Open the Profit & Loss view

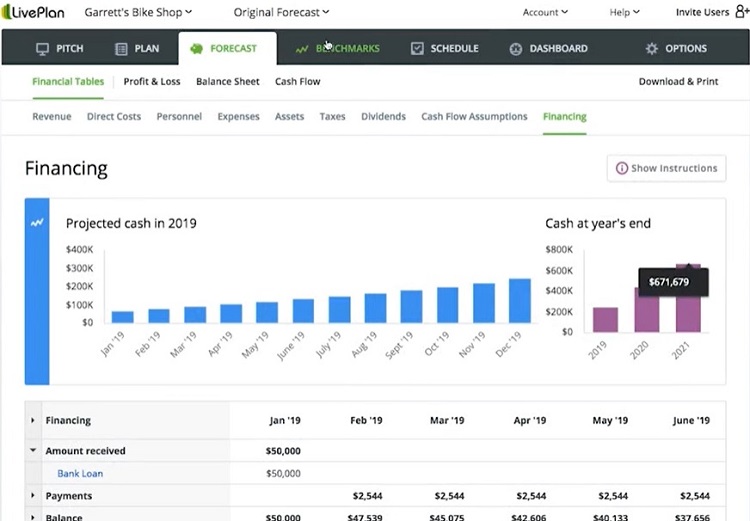coord(152,82)
